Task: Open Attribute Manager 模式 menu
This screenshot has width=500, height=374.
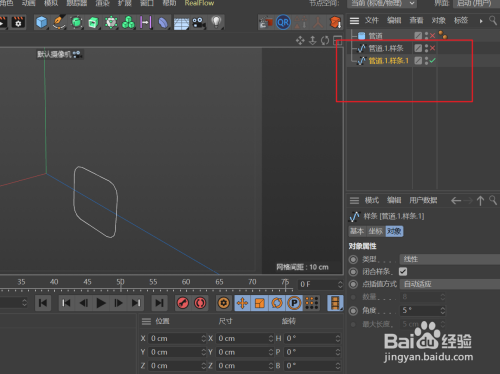Action: pos(372,200)
